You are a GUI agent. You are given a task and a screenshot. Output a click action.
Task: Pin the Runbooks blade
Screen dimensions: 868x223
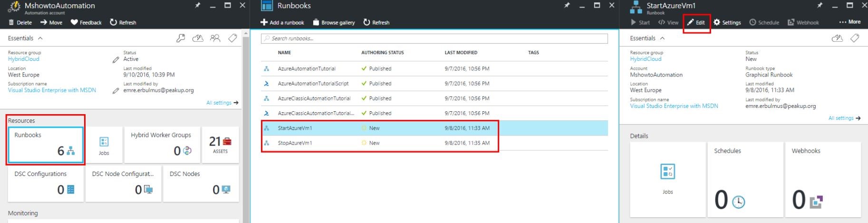[x=567, y=5]
